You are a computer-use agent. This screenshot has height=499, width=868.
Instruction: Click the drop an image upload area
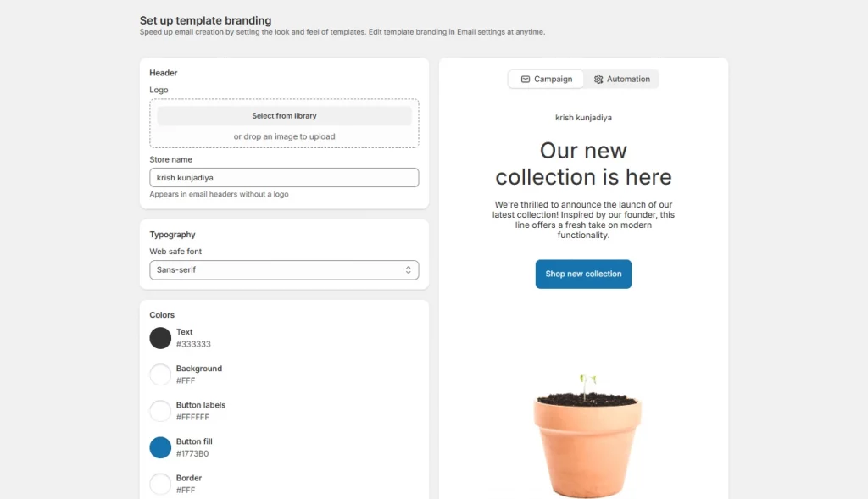coord(284,136)
